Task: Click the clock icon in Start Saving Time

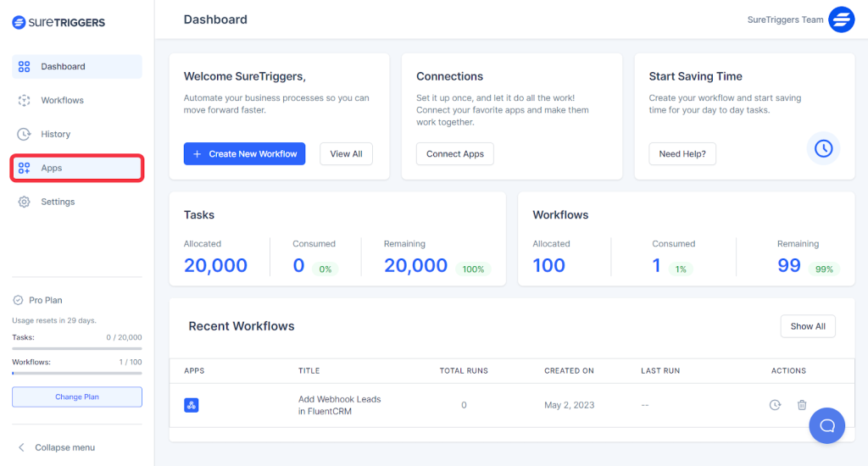Action: 823,148
